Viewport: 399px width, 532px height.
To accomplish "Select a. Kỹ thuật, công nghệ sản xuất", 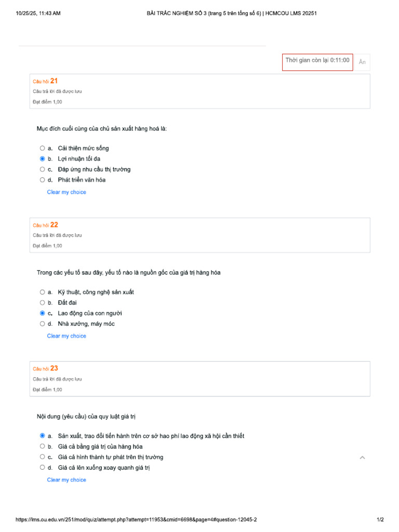I will [x=43, y=292].
